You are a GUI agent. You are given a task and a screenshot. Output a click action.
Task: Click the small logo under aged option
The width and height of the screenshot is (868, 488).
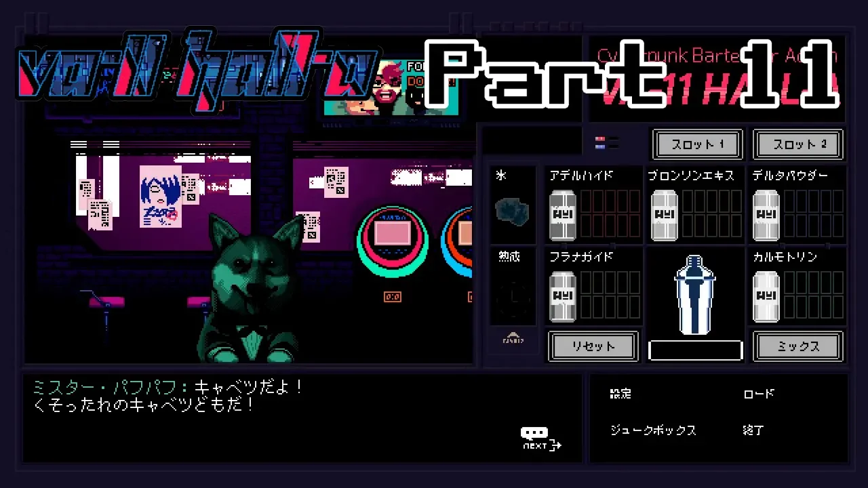tap(512, 338)
